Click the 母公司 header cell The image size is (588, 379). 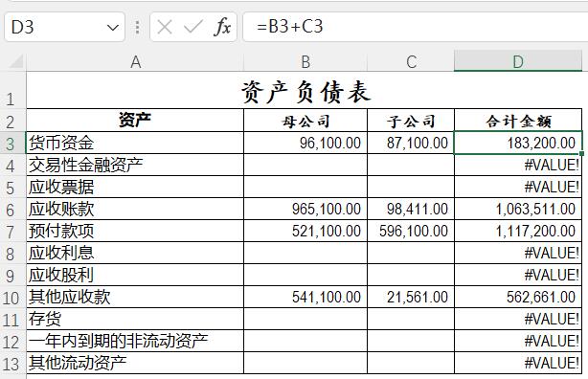[305, 121]
